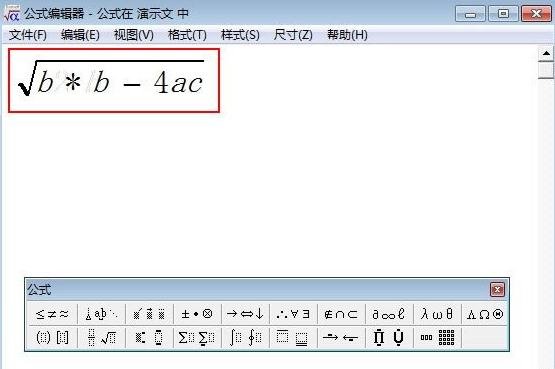Open the relational symbols palette (≤≠≈)

coord(52,314)
